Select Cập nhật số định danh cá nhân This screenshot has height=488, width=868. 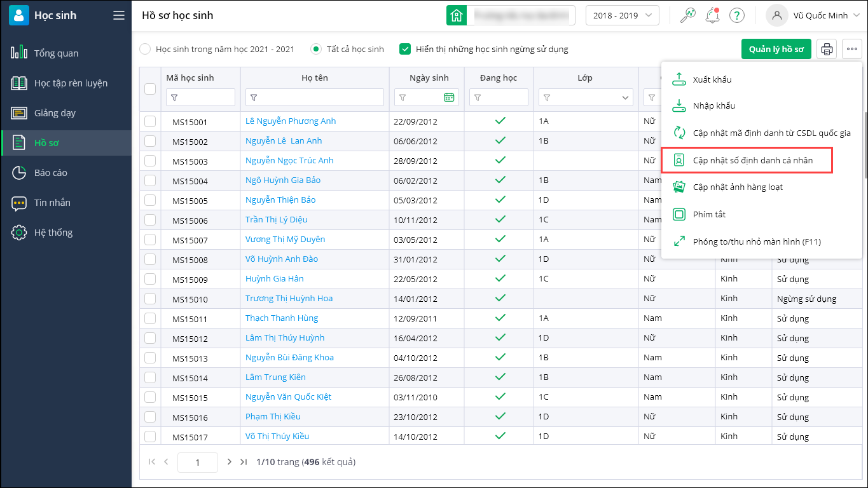(752, 160)
